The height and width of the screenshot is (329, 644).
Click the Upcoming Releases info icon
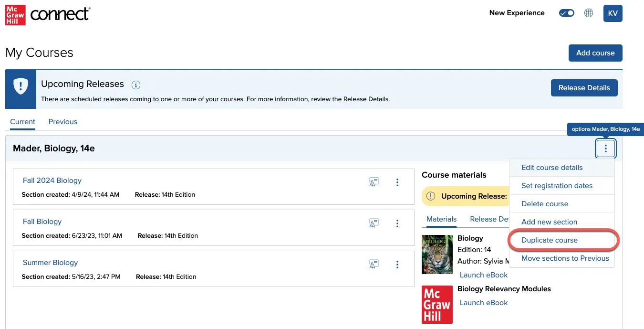pyautogui.click(x=136, y=85)
